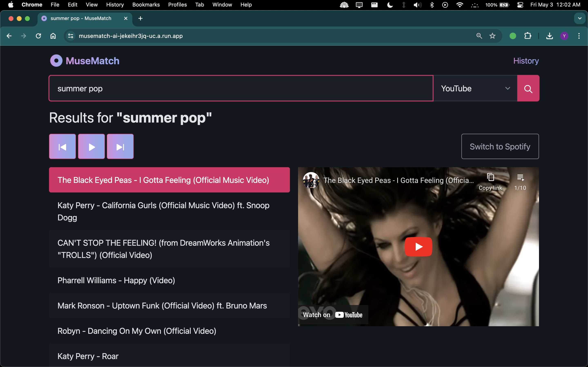Open the macOS Control Center toggle icon
This screenshot has height=367, width=588.
point(520,5)
